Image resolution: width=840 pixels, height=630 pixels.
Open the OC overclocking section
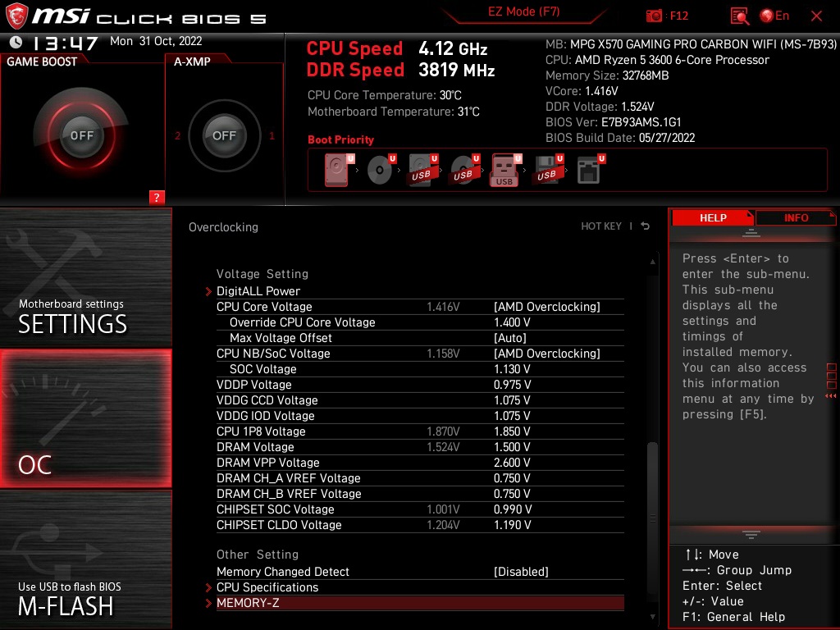pyautogui.click(x=85, y=418)
